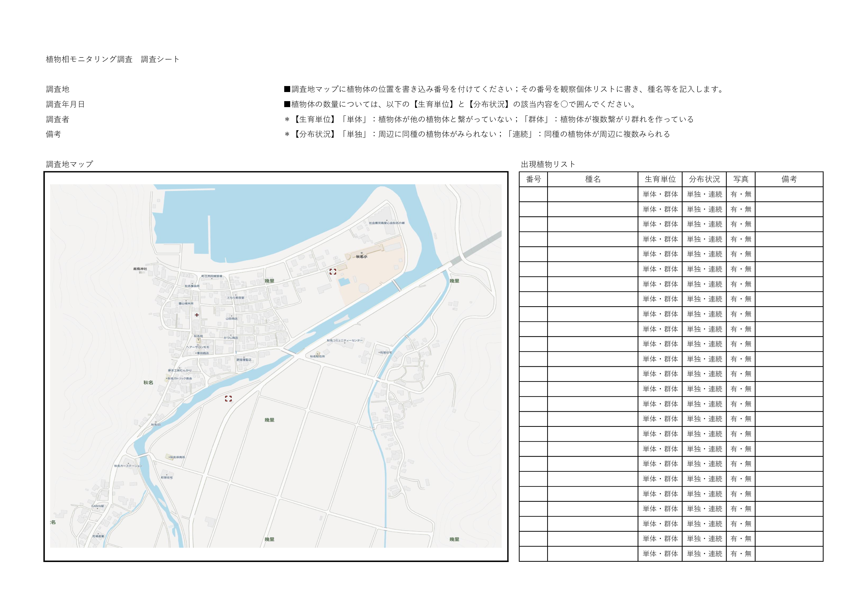Click the 生育単位 column header
This screenshot has height=614, width=868.
(660, 179)
